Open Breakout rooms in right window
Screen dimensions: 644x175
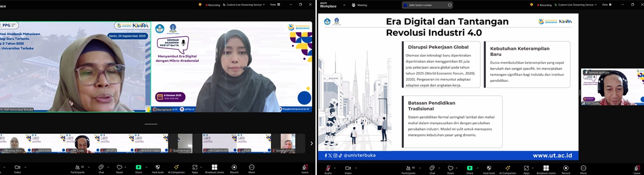point(546,168)
